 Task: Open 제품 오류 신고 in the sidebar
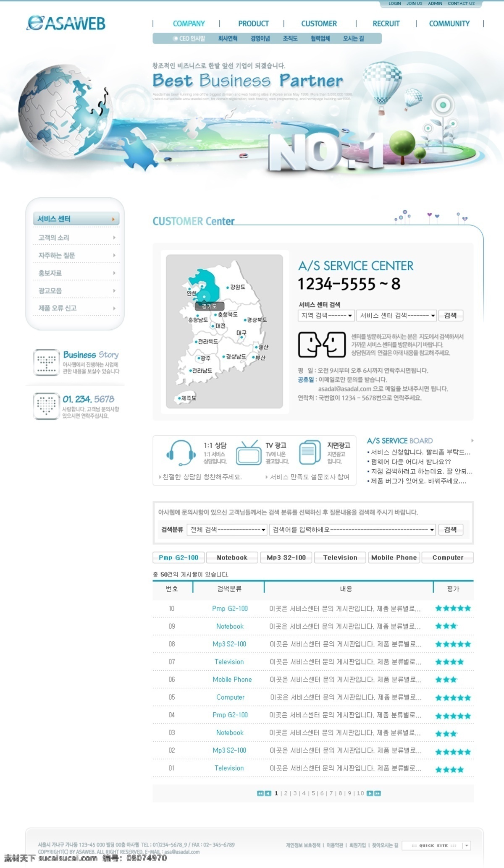[x=76, y=308]
